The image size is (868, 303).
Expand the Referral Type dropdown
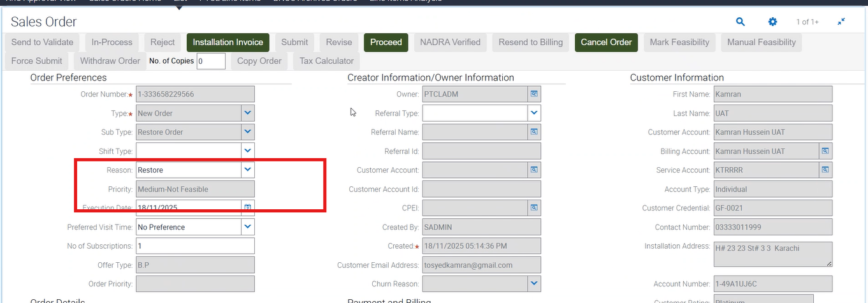(534, 114)
